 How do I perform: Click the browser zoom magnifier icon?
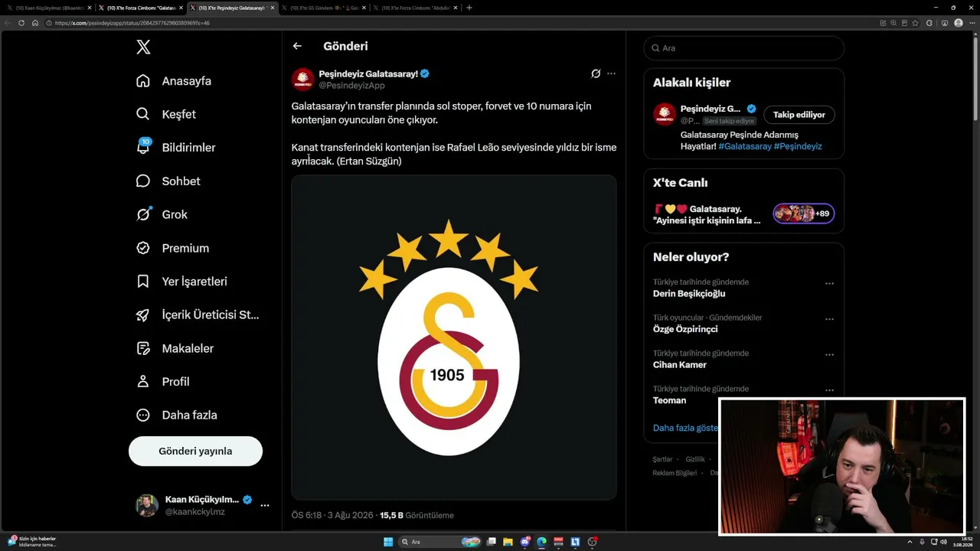(894, 23)
